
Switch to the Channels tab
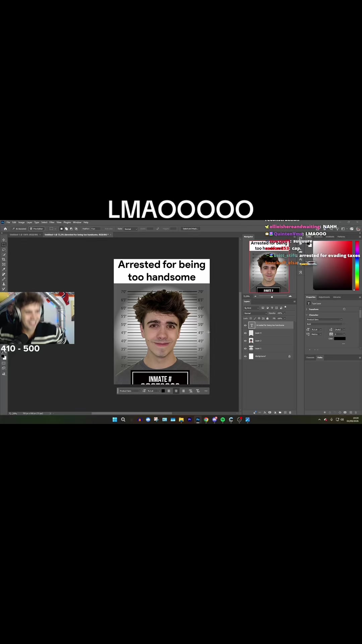click(310, 358)
